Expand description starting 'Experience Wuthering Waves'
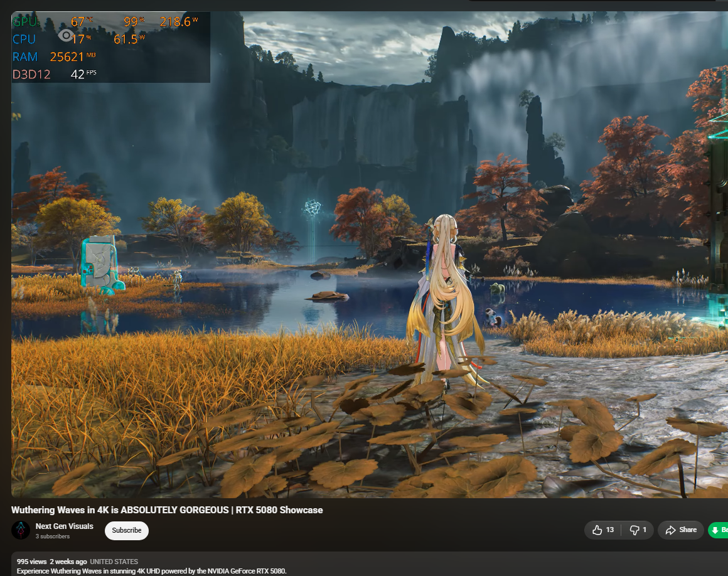The image size is (728, 576). click(x=152, y=571)
